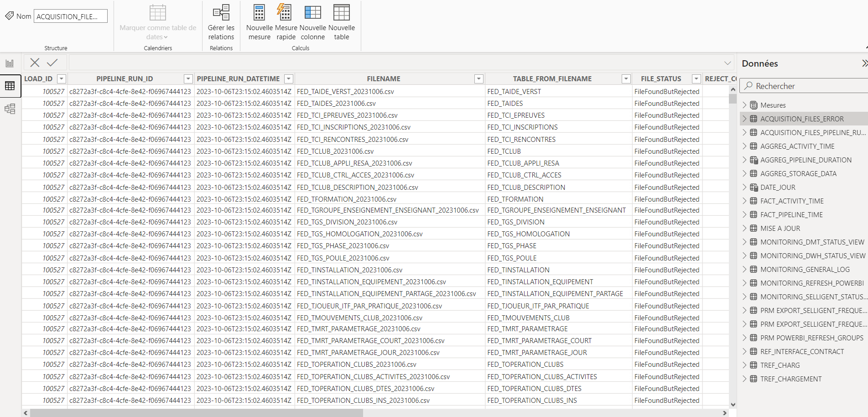Expand the formula bar chevron
The height and width of the screenshot is (417, 868).
[727, 63]
